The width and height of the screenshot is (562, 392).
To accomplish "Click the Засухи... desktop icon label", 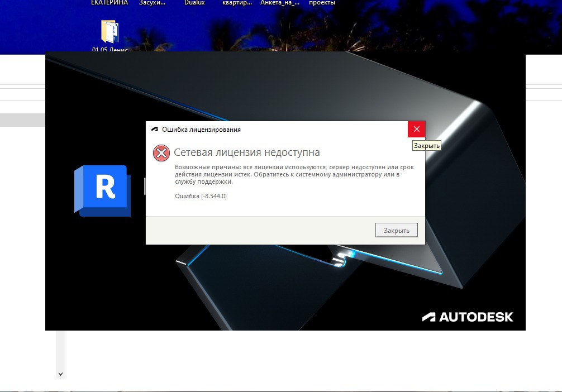I will click(153, 3).
